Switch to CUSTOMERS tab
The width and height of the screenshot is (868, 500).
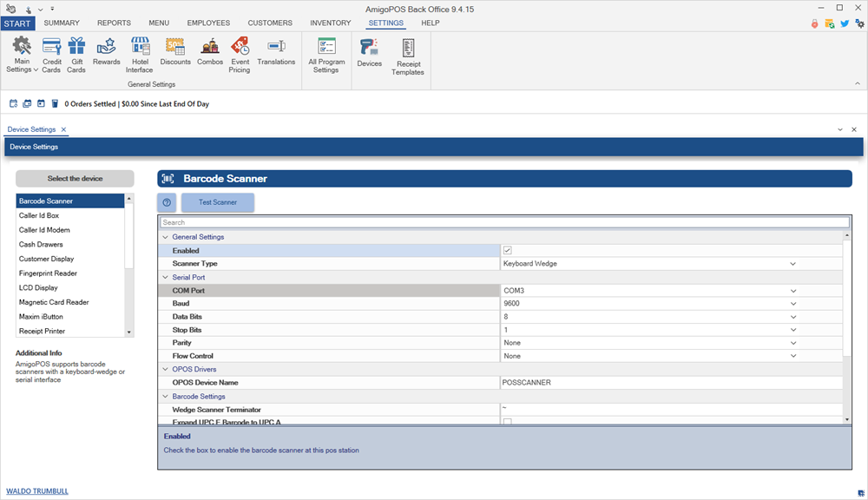[270, 23]
